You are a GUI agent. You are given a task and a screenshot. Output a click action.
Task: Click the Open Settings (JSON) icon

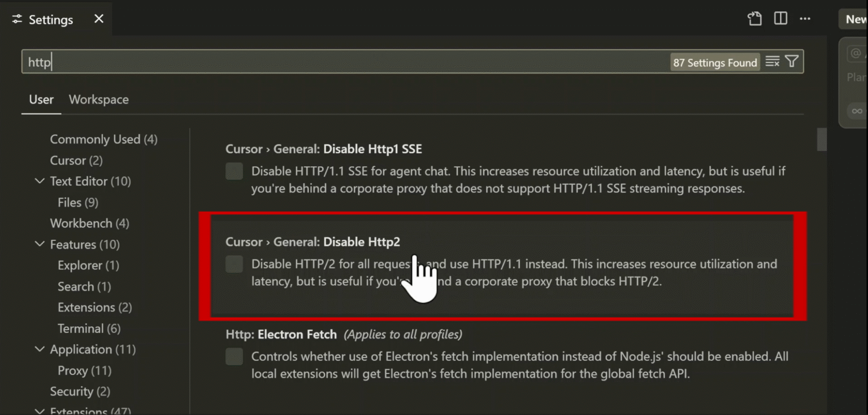[755, 19]
